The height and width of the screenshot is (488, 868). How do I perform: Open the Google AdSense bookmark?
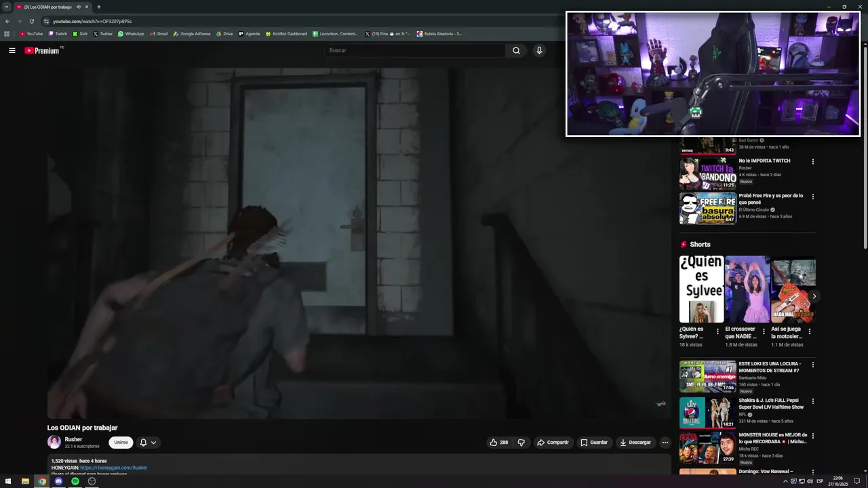[192, 34]
